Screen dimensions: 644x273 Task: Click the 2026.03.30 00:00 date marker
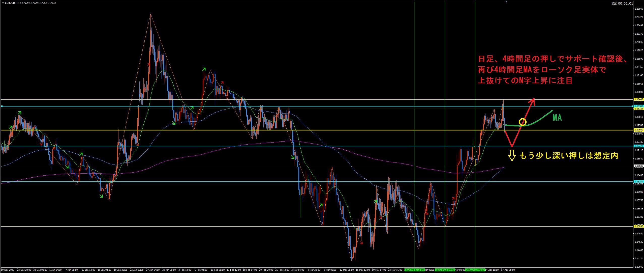pos(414,270)
